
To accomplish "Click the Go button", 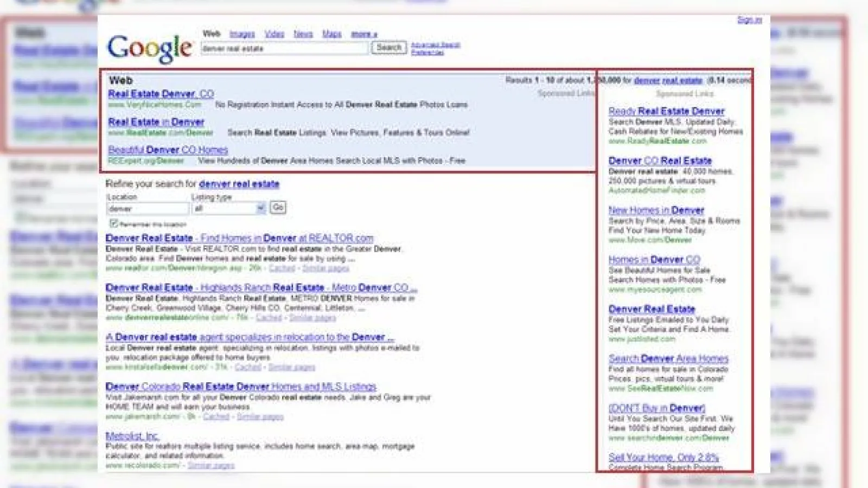I will [x=278, y=207].
